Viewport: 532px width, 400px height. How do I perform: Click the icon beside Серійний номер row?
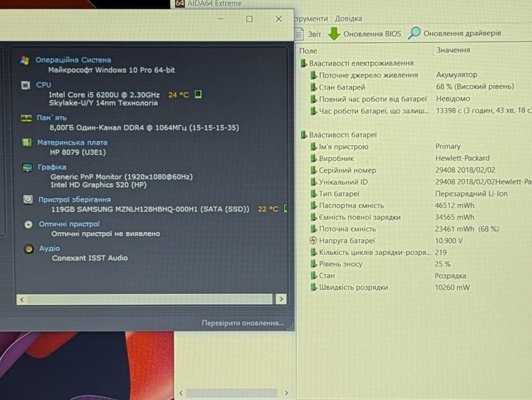coord(314,170)
